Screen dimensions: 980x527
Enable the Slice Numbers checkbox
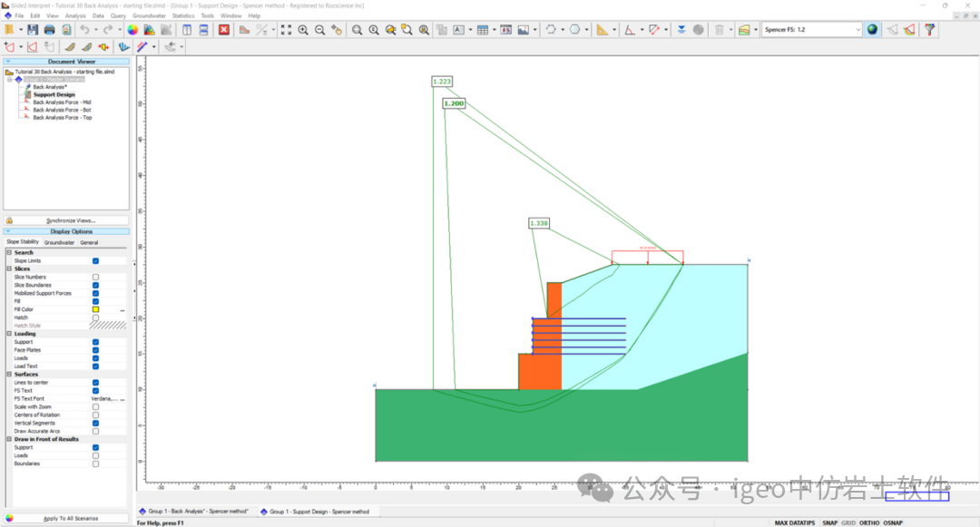click(95, 277)
